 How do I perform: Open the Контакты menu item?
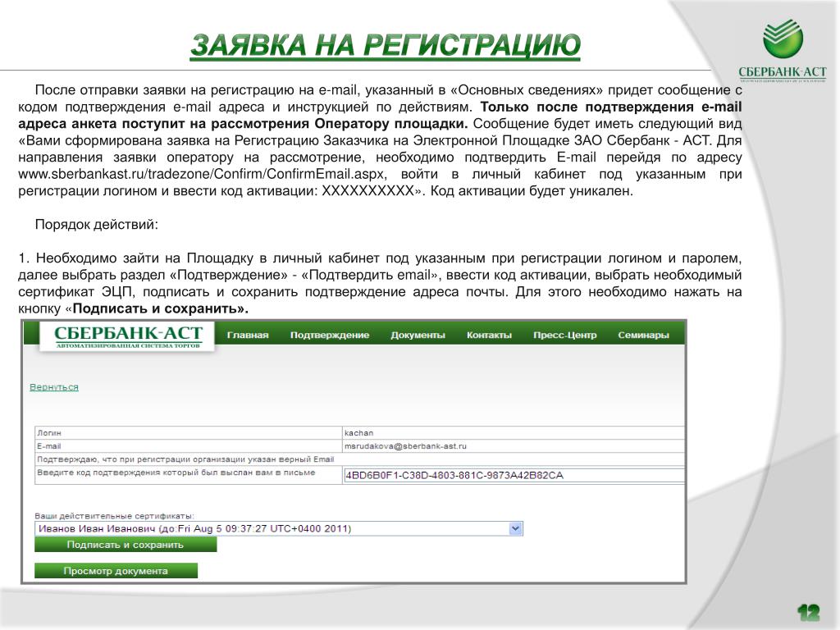pos(489,335)
